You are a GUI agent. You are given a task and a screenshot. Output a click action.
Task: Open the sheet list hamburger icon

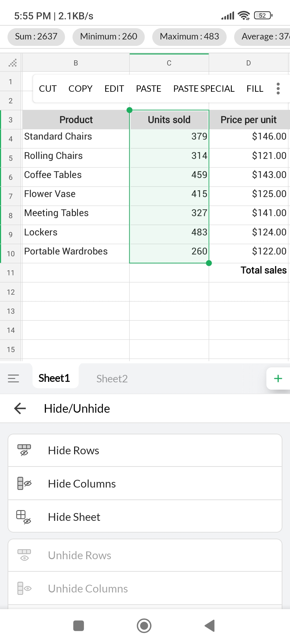pyautogui.click(x=13, y=378)
